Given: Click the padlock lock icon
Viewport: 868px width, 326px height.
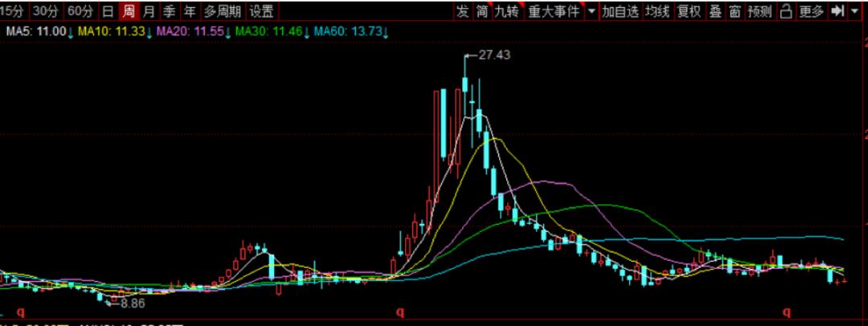Looking at the screenshot, I should (x=785, y=11).
